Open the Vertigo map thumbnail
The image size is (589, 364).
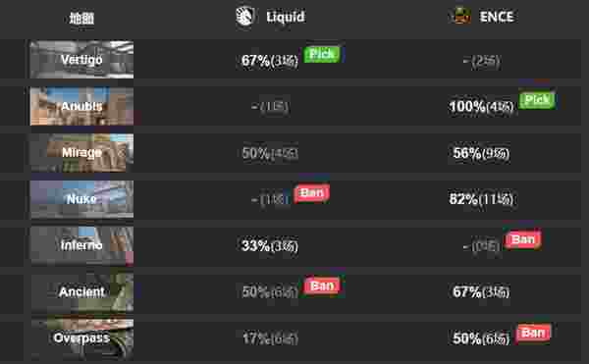pos(81,60)
